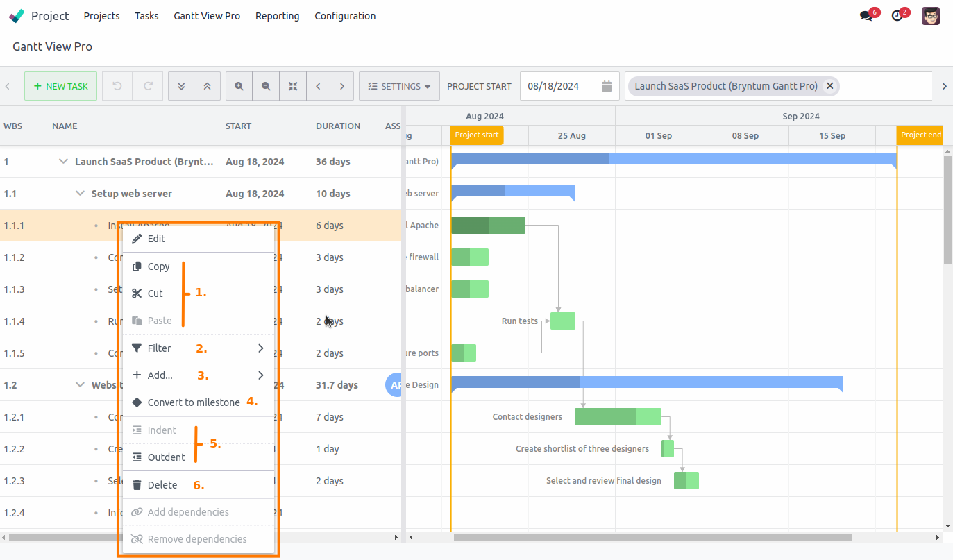Zoom in on the timeline
This screenshot has width=953, height=560.
click(x=238, y=85)
